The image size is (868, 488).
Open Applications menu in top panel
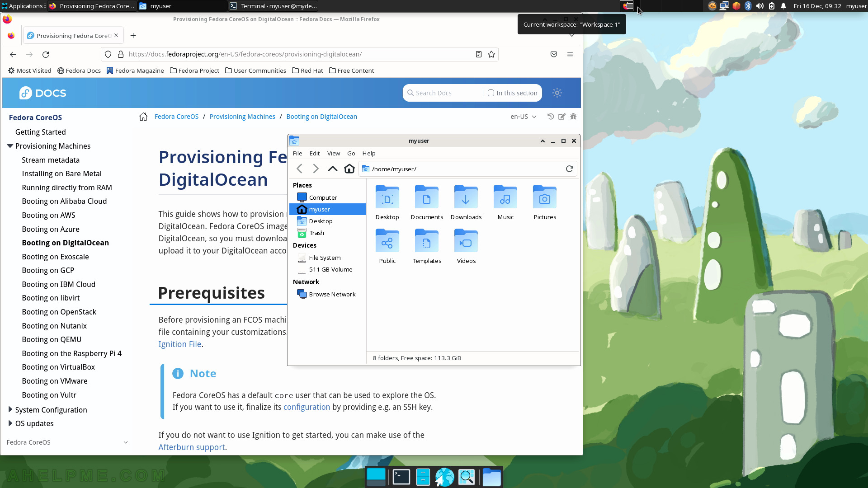(x=23, y=6)
